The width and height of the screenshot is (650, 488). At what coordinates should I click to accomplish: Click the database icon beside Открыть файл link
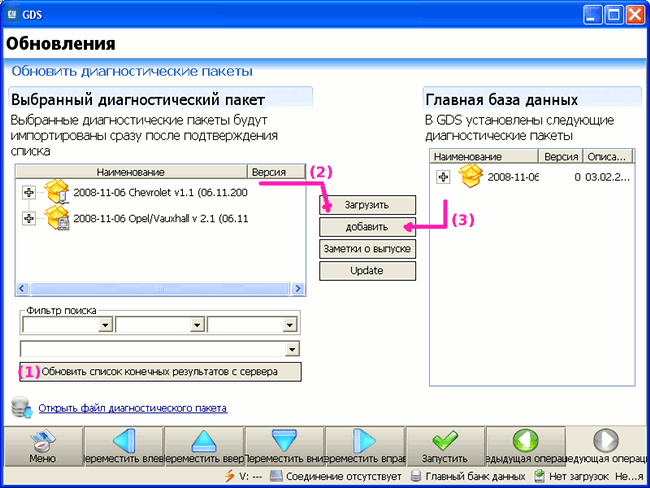[x=21, y=408]
